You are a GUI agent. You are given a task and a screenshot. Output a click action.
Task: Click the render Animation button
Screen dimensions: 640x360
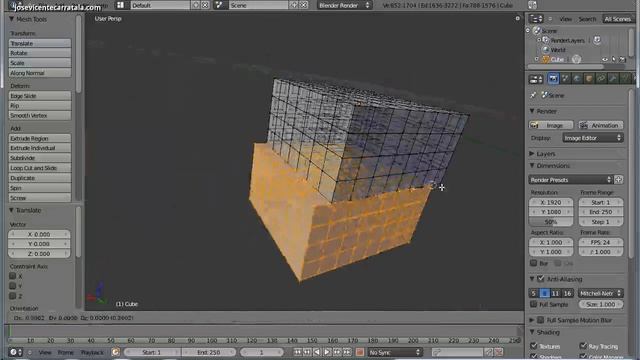601,125
